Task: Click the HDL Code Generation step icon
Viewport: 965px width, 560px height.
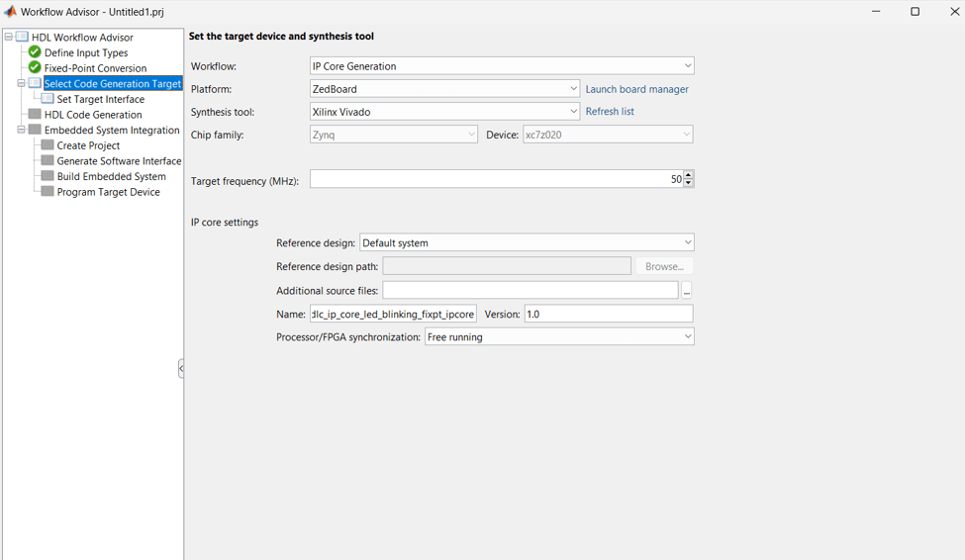Action: pos(35,115)
